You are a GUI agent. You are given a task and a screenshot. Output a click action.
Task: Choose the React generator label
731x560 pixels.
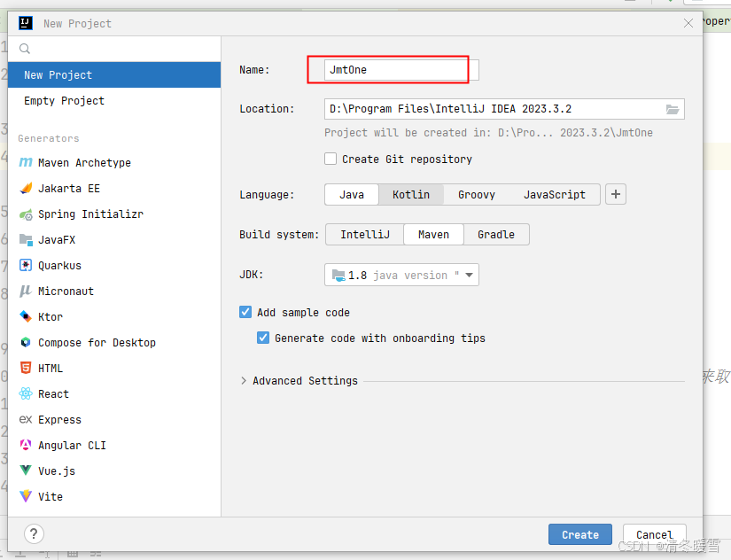pyautogui.click(x=53, y=394)
